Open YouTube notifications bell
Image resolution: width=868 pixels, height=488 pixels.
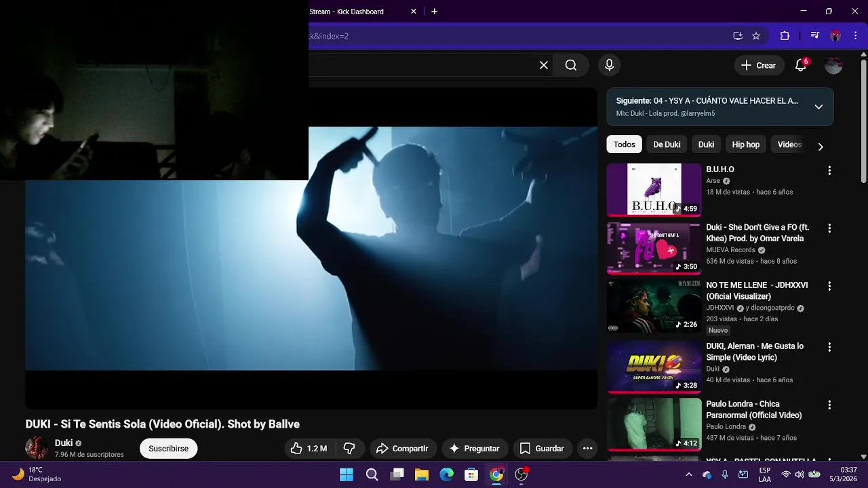(x=801, y=65)
